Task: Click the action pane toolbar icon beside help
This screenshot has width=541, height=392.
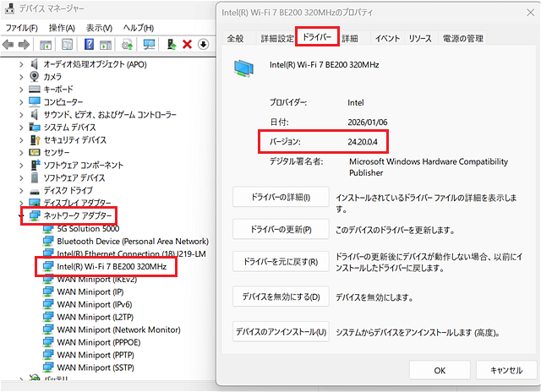Action: pyautogui.click(x=106, y=45)
